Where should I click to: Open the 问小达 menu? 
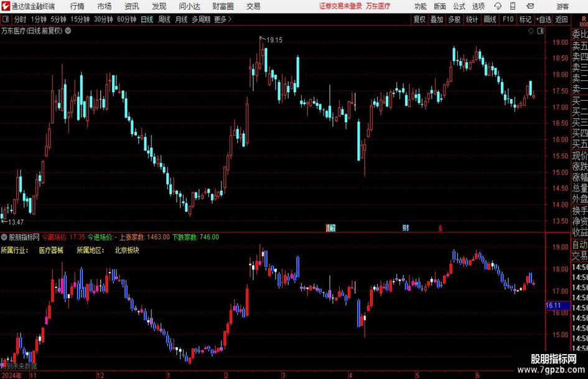[189, 6]
